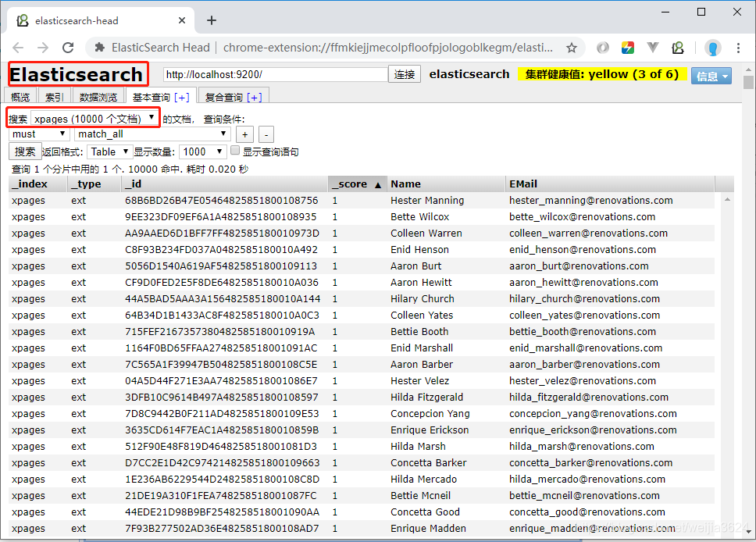Click the cluster health yellow status badge
Screen dimensions: 756x542
pos(601,74)
